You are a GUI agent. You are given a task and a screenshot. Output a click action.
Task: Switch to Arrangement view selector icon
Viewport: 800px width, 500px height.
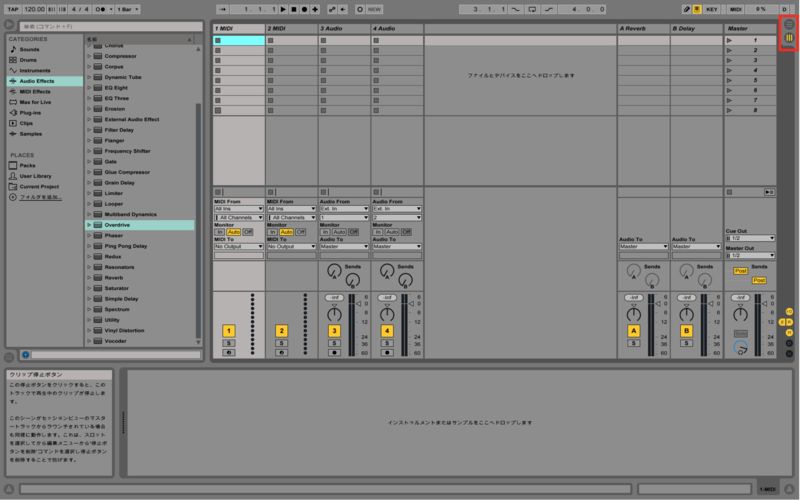pos(789,24)
